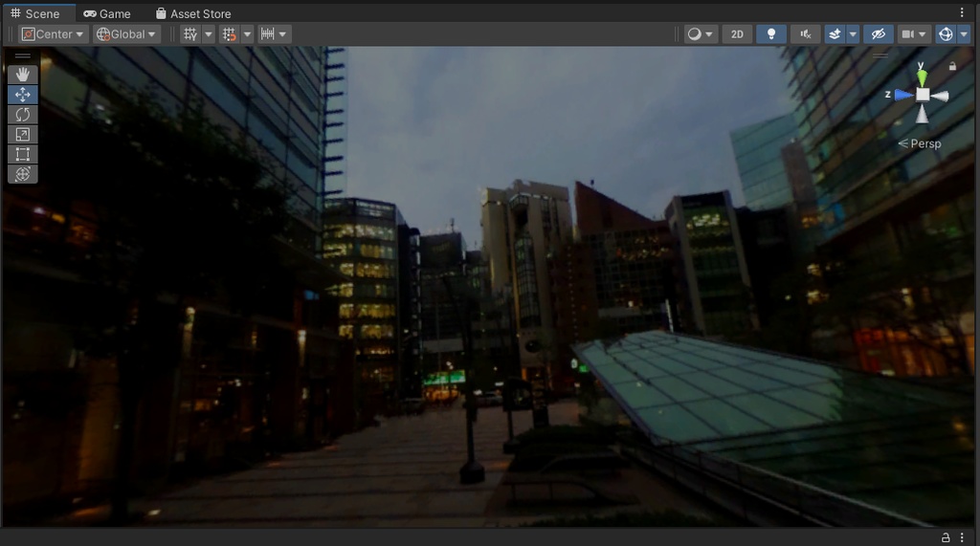980x546 pixels.
Task: Click the draw mode shading sphere icon
Action: 695,34
